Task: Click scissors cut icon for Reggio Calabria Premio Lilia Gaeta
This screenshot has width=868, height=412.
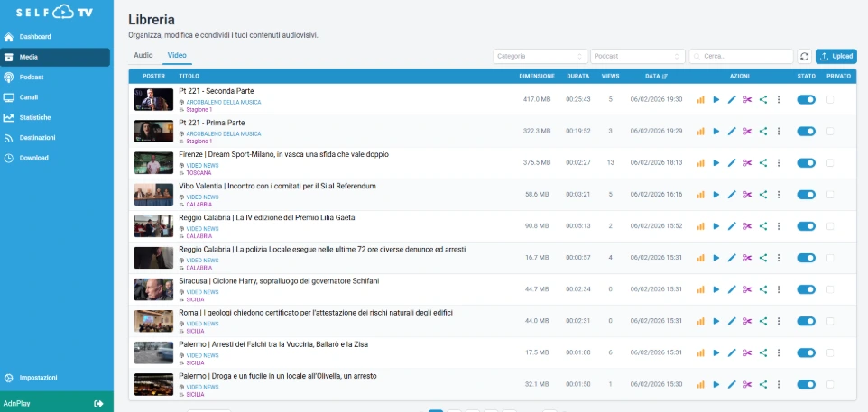Action: coord(747,225)
